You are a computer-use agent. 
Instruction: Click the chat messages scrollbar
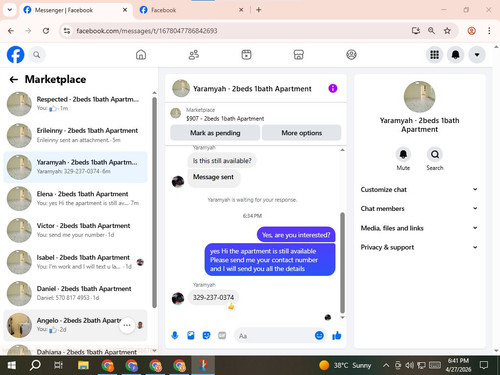(x=342, y=263)
